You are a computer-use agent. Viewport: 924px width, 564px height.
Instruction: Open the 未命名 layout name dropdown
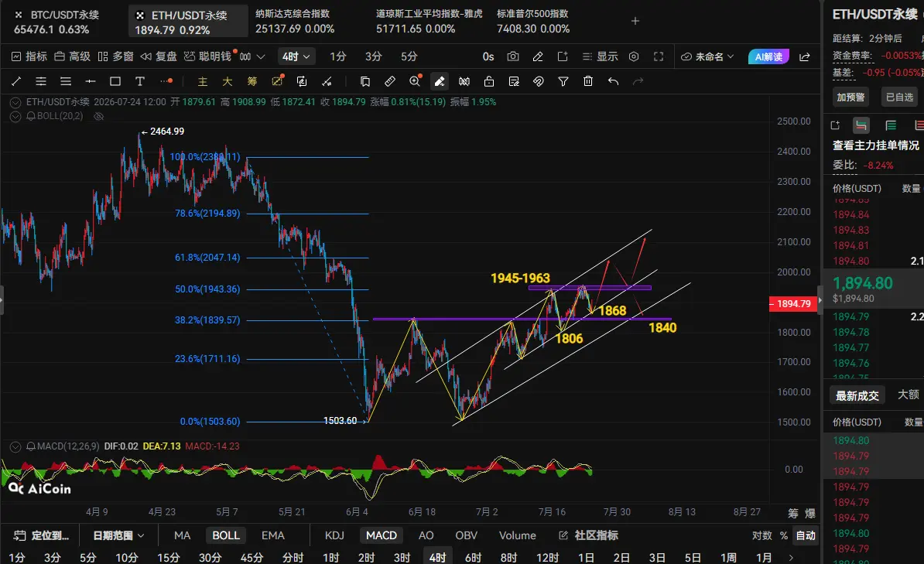708,56
